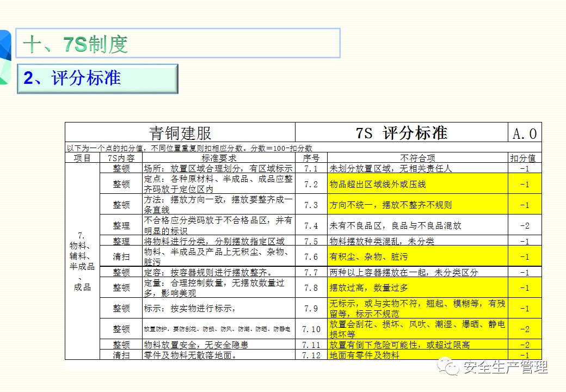Click the '扣分值' column header
The height and width of the screenshot is (392, 566).
pyautogui.click(x=525, y=158)
